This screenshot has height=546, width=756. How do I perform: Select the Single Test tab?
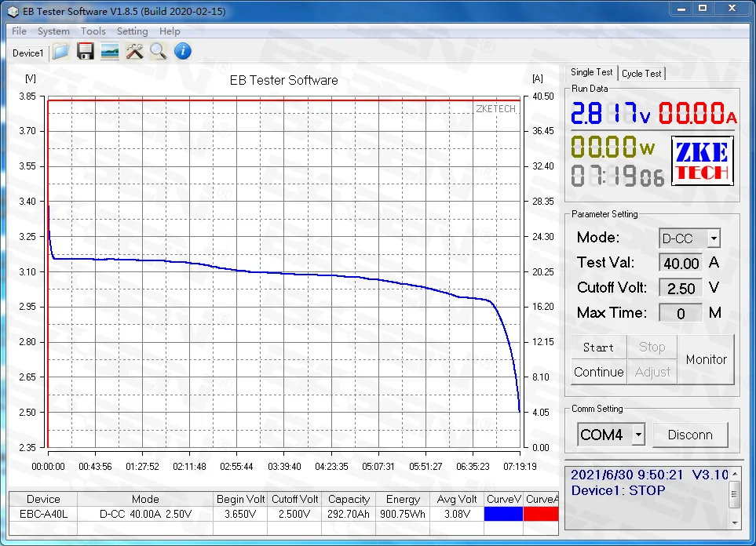pos(592,72)
